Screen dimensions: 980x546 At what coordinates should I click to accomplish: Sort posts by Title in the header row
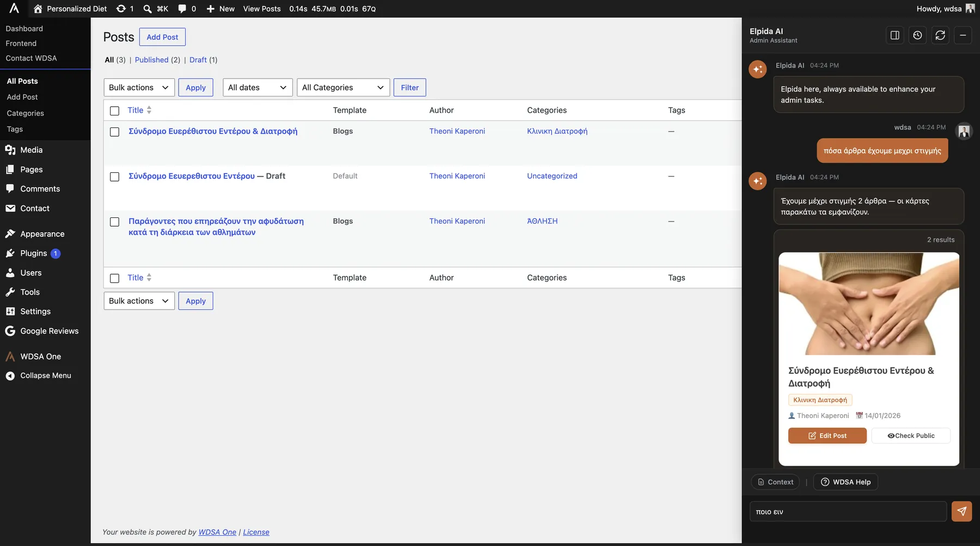(x=139, y=110)
